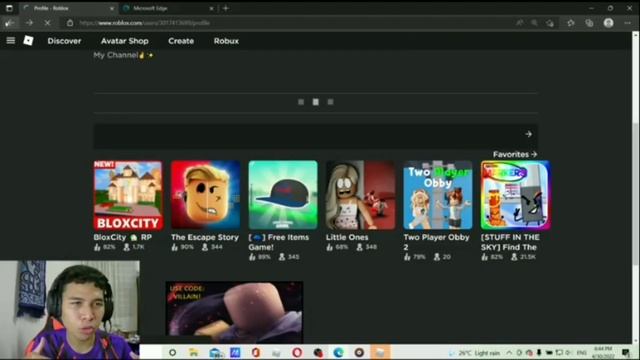Open the Two Player Obby 2 thumbnail
Screen dimensions: 640x360
point(438,195)
